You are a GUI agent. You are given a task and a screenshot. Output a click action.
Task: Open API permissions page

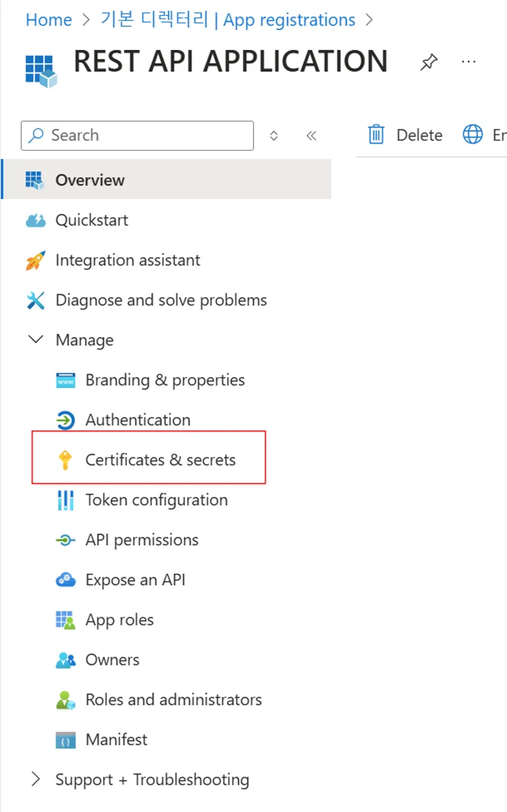coord(142,540)
